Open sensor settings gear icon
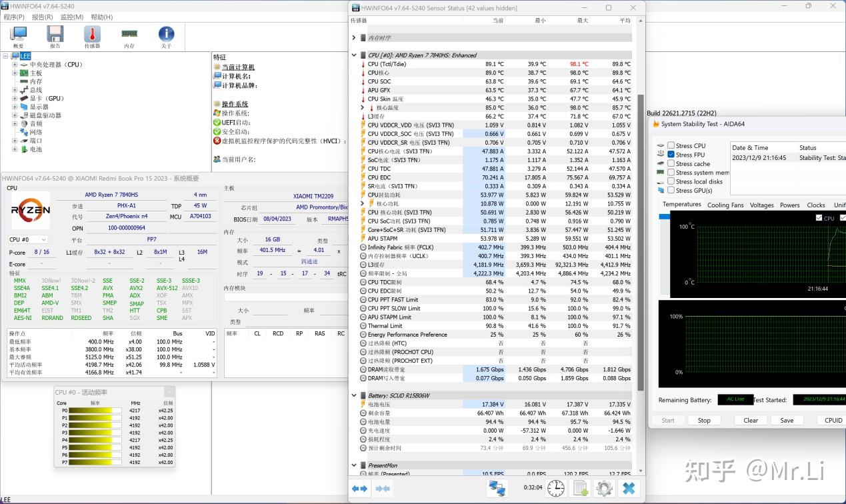 pyautogui.click(x=604, y=488)
